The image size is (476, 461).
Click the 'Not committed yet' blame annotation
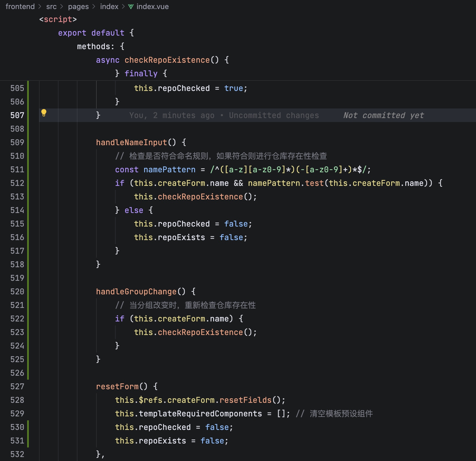[384, 115]
